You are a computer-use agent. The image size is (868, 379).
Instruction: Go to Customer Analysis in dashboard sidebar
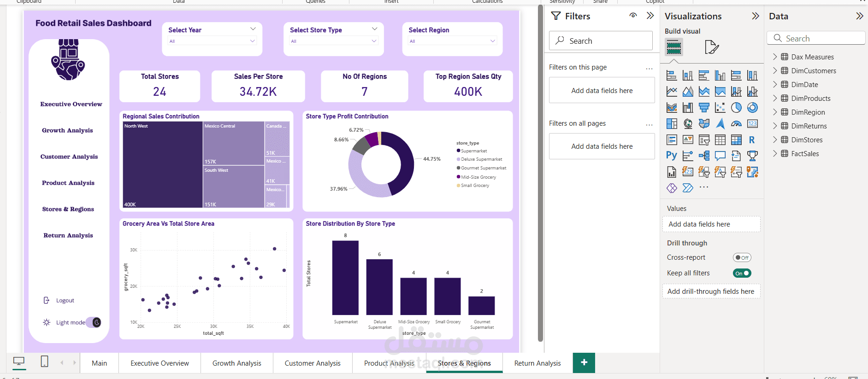[x=69, y=157]
